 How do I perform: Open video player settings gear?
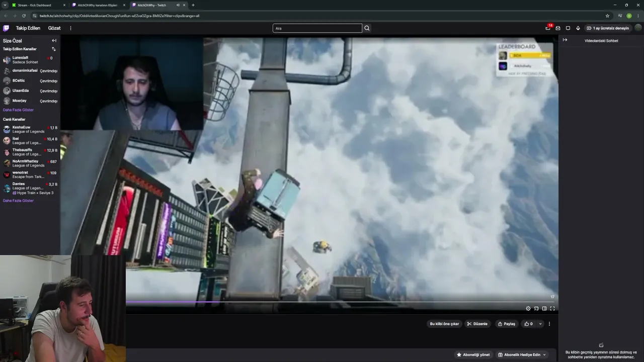[528, 309]
